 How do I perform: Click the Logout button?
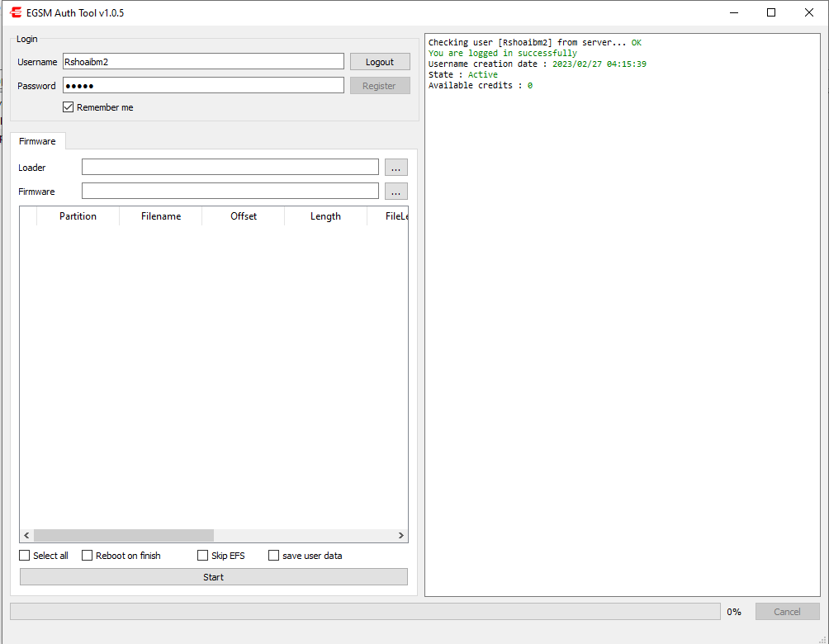(x=379, y=61)
